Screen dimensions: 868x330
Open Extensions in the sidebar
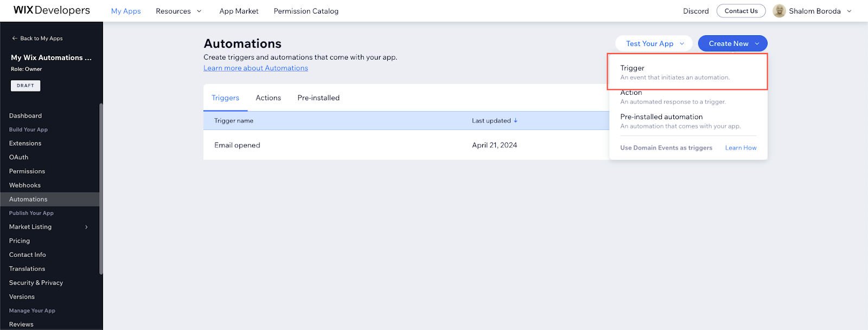pyautogui.click(x=25, y=144)
